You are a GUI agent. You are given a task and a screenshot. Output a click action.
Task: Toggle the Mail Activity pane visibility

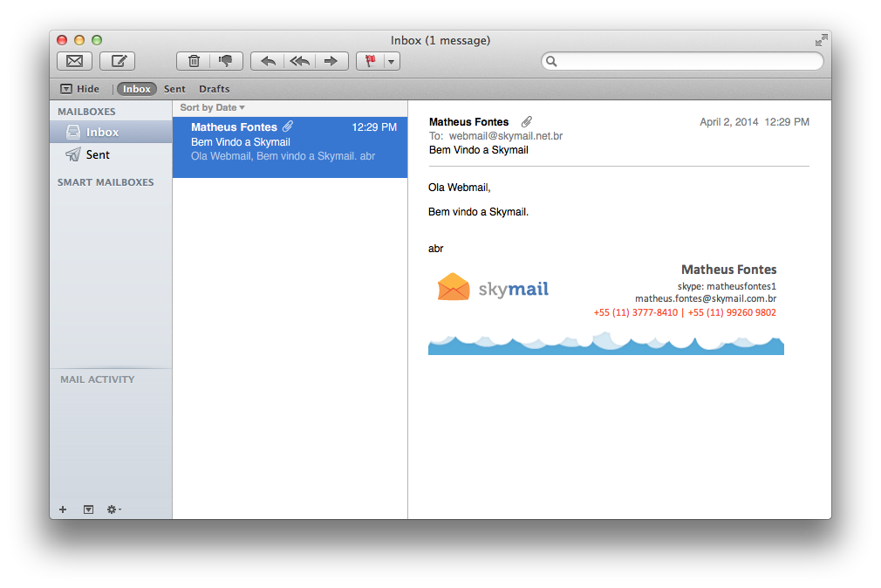coord(88,509)
